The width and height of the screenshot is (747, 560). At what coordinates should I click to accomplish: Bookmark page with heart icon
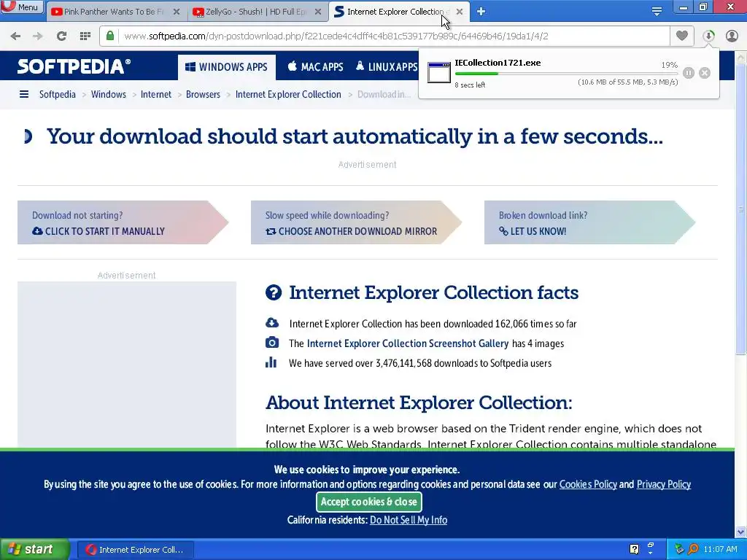[682, 36]
